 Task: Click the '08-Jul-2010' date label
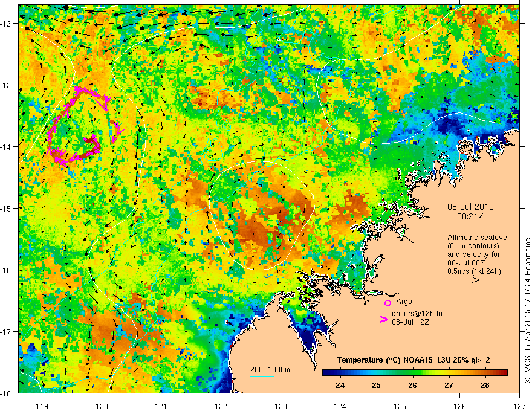click(x=470, y=207)
